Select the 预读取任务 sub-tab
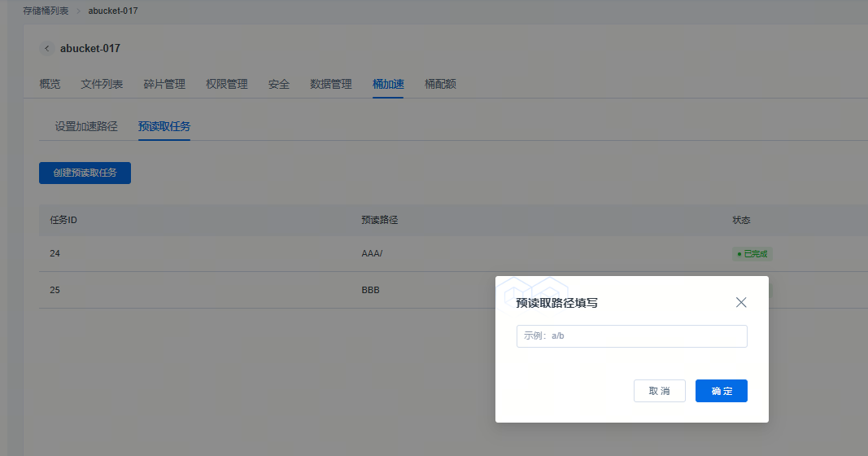The height and width of the screenshot is (456, 868). tap(164, 126)
